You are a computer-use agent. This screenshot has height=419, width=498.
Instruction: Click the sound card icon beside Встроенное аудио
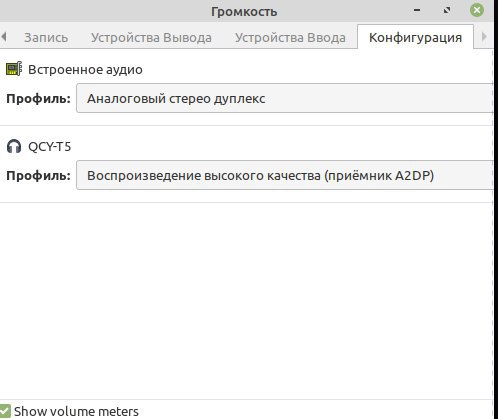coord(14,69)
